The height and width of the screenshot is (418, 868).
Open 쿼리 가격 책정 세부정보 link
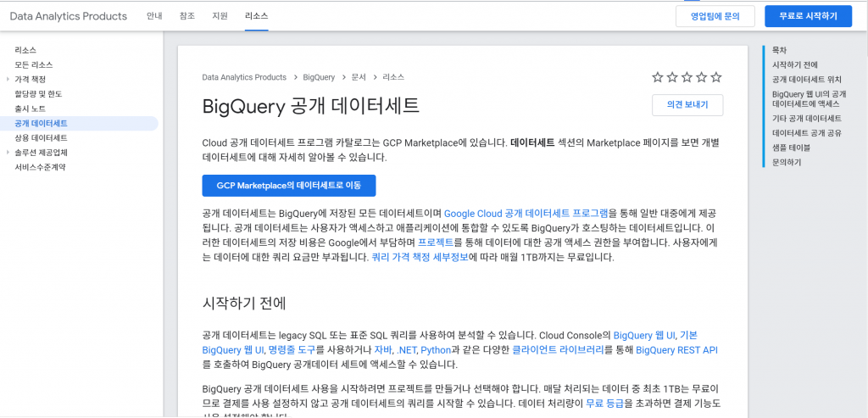420,258
